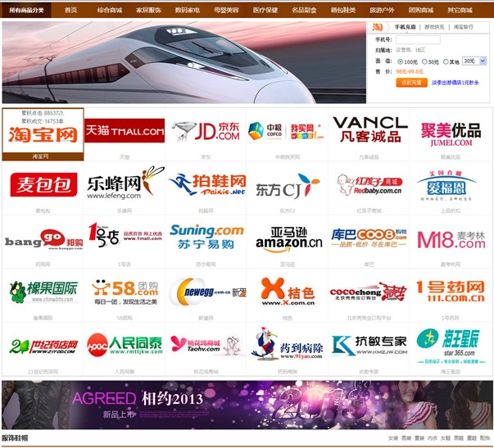Screen dimensions: 494x448
Task: Open 旅游户外 navigation item
Action: click(x=382, y=10)
